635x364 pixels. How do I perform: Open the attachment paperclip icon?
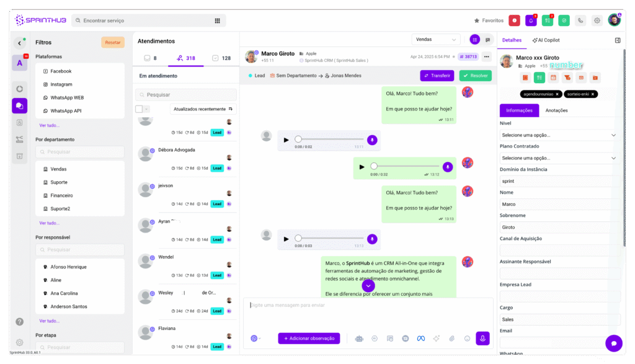coord(451,339)
